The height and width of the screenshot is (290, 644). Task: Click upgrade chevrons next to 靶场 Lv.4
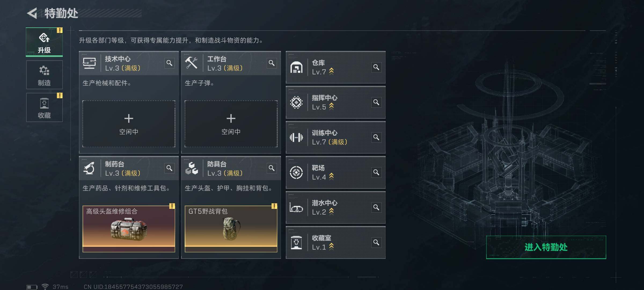pos(331,176)
